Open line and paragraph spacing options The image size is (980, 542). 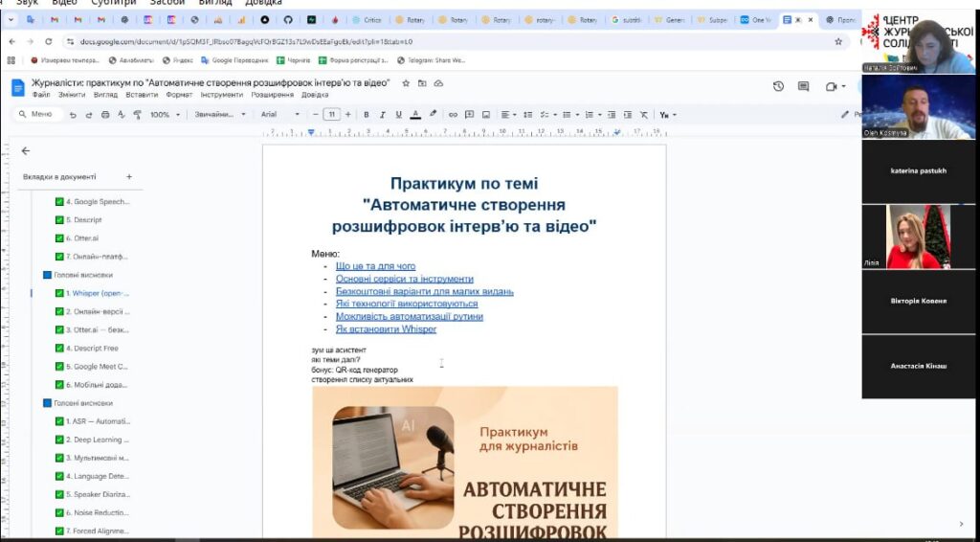[x=528, y=115]
